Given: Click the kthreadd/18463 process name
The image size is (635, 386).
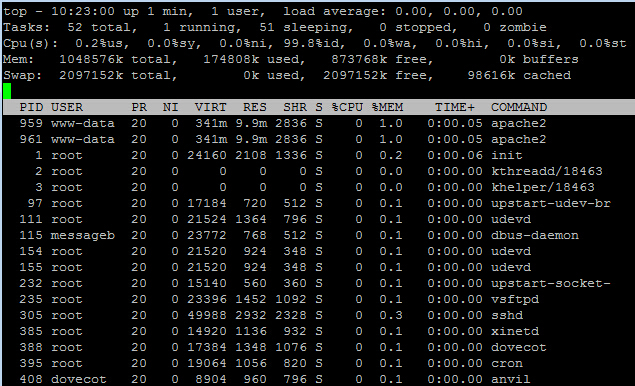Looking at the screenshot, I should (547, 171).
